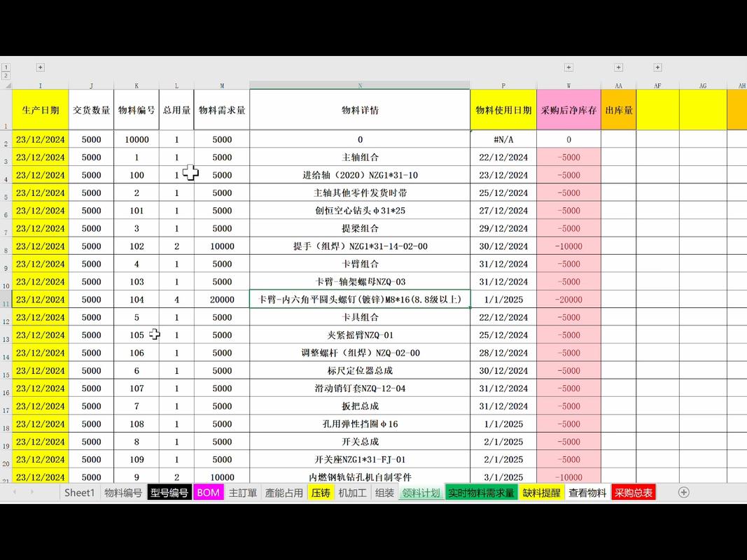Screen dimensions: 747x560
Task: Click the 出库量 header cell
Action: click(618, 110)
